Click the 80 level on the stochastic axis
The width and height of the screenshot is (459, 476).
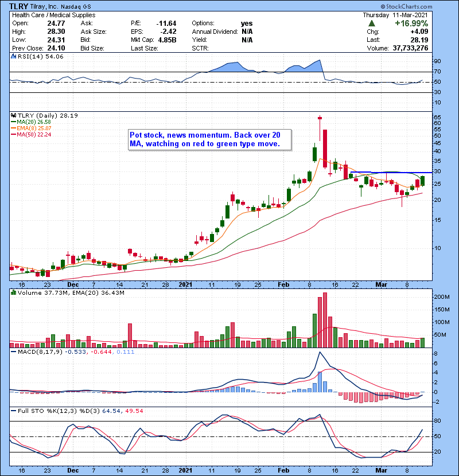[437, 421]
